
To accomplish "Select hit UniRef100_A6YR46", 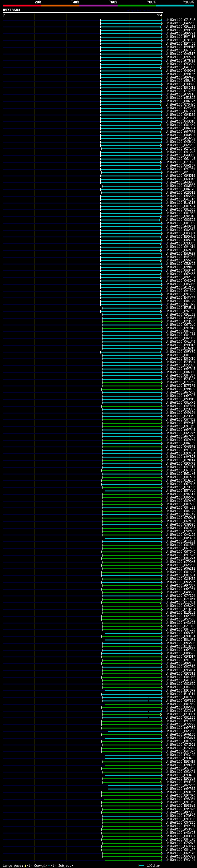I will click(180, 430).
